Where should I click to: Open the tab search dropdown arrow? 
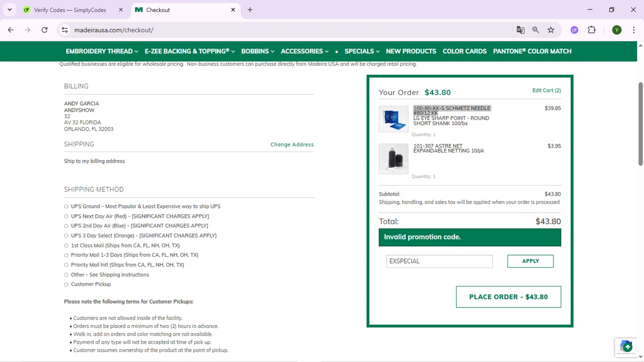[x=9, y=9]
